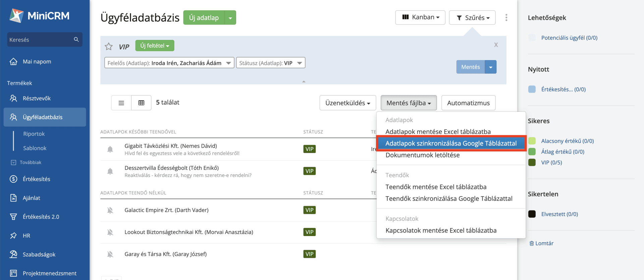Collapse the filter panel with up arrow
The width and height of the screenshot is (644, 280).
click(x=304, y=82)
